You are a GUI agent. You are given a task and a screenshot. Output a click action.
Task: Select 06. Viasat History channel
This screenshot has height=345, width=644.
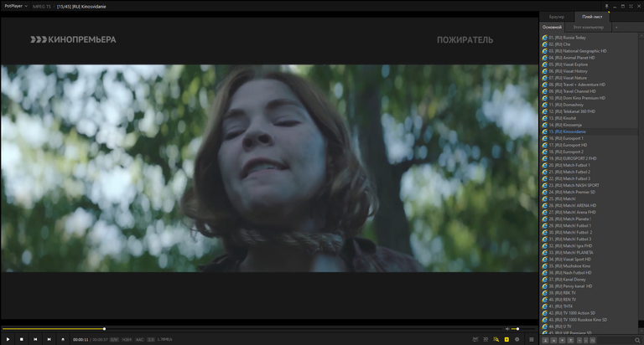pos(589,71)
